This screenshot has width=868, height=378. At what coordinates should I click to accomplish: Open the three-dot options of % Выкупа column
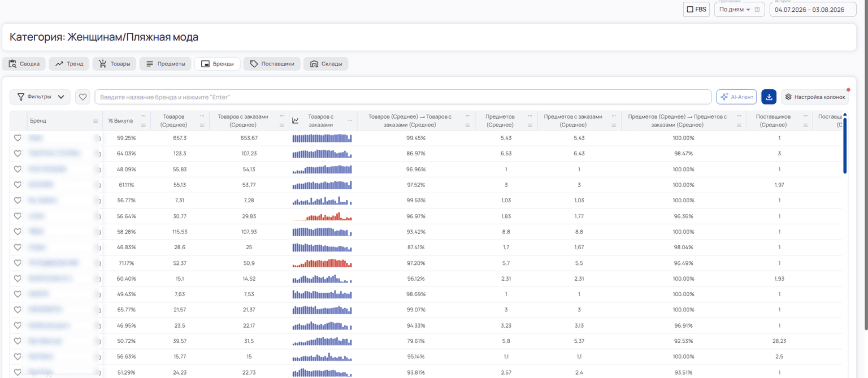pyautogui.click(x=144, y=116)
